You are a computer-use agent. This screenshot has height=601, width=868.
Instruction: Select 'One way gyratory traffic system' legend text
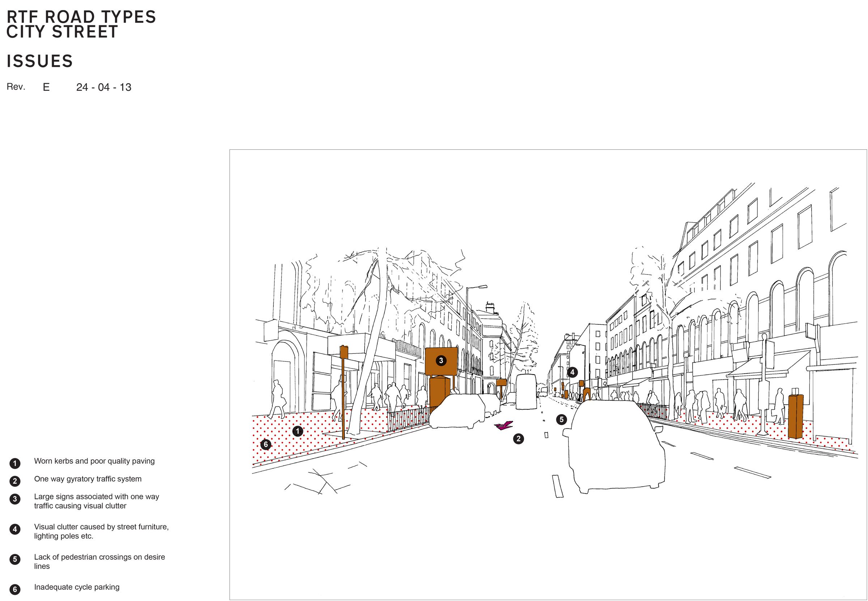(x=88, y=479)
